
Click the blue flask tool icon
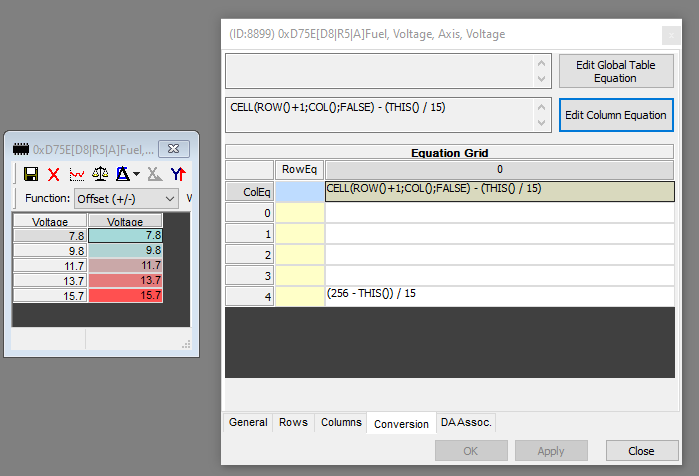pos(121,174)
